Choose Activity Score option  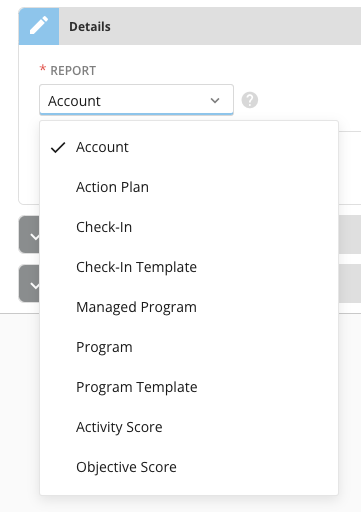(x=189, y=427)
